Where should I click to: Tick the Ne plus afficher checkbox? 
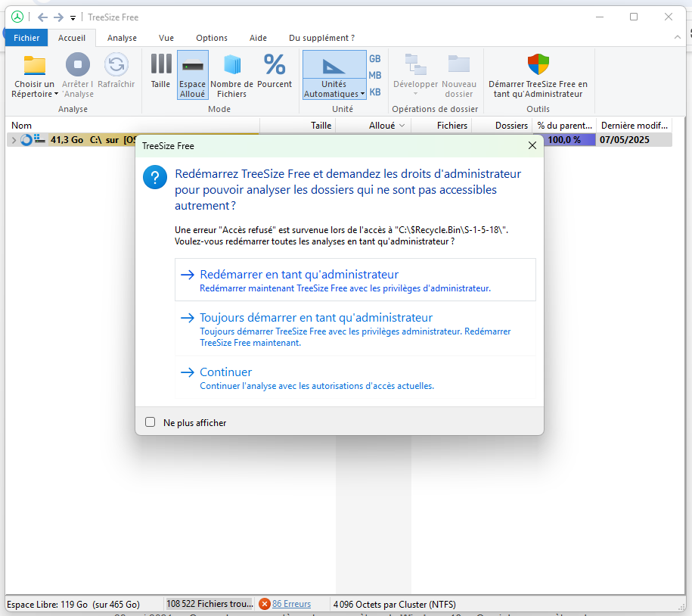(150, 422)
